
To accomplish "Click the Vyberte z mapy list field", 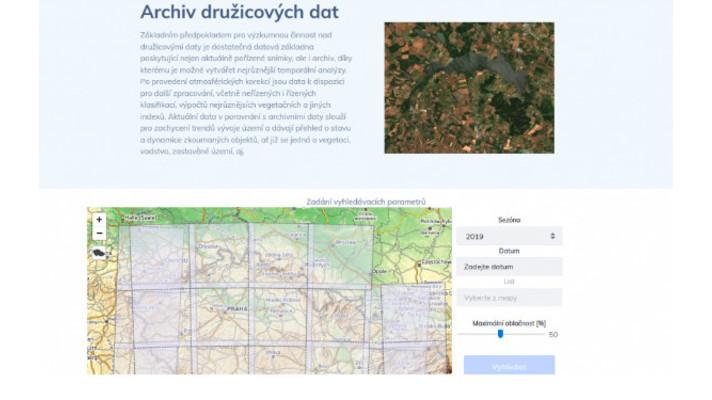I will pyautogui.click(x=509, y=298).
